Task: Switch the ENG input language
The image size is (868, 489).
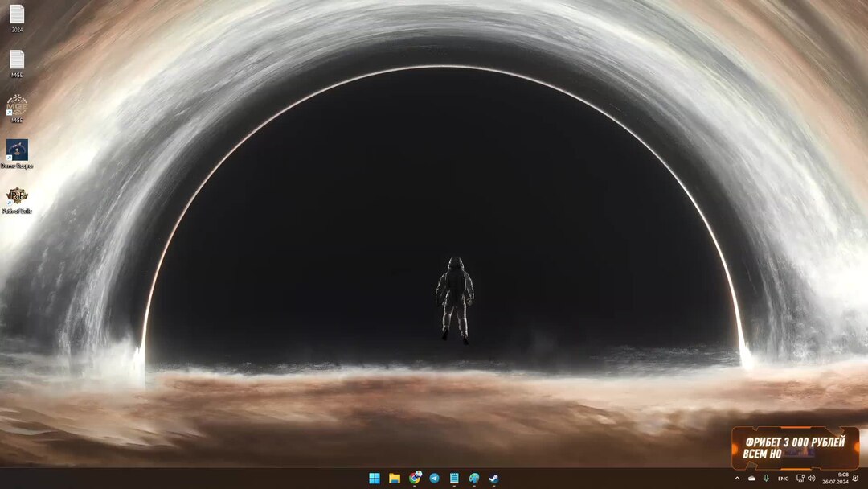Action: point(784,479)
